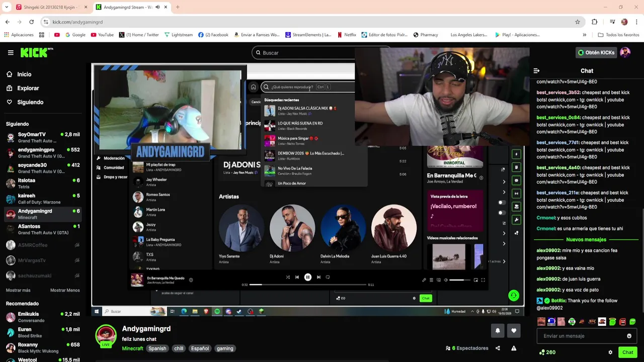
Task: Click the gaming tag
Action: point(225,348)
